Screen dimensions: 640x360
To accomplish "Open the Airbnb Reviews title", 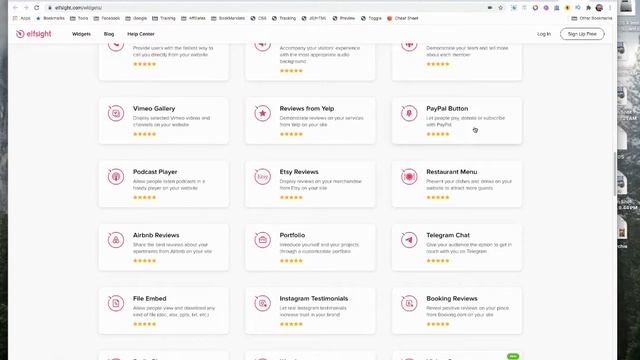I will point(156,235).
